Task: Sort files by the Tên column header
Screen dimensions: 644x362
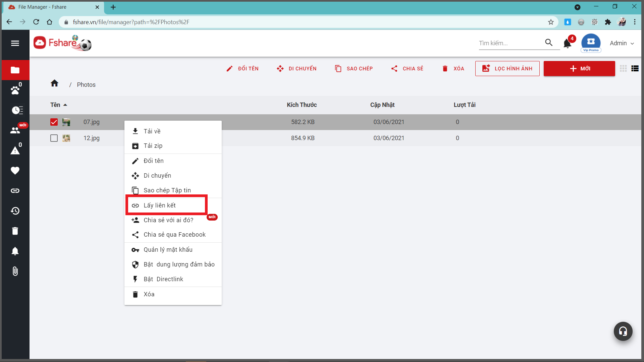Action: (x=55, y=105)
